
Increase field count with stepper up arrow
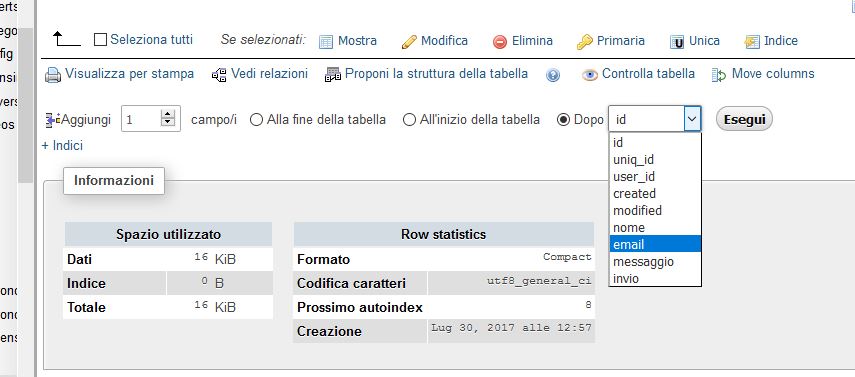(168, 114)
